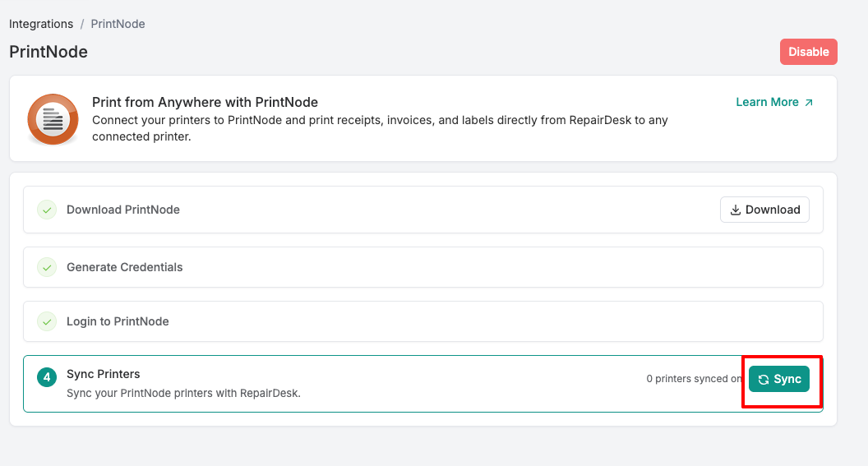Click the download arrow icon in Download button
868x466 pixels.
tap(736, 210)
